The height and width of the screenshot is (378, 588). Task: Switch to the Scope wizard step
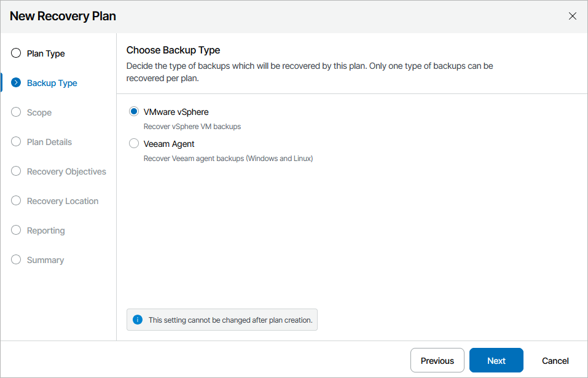coord(39,112)
